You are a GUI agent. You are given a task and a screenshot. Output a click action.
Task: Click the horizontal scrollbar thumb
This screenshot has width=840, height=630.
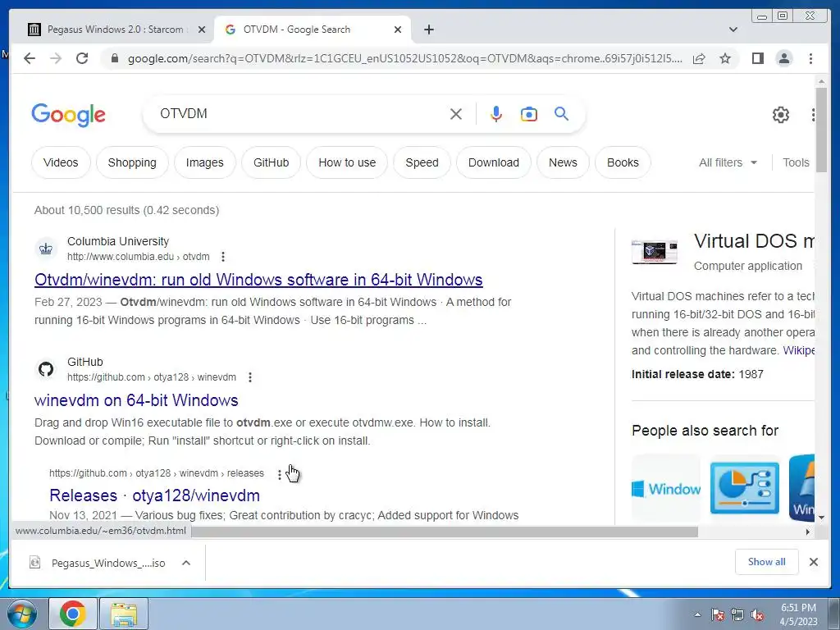[x=445, y=532]
